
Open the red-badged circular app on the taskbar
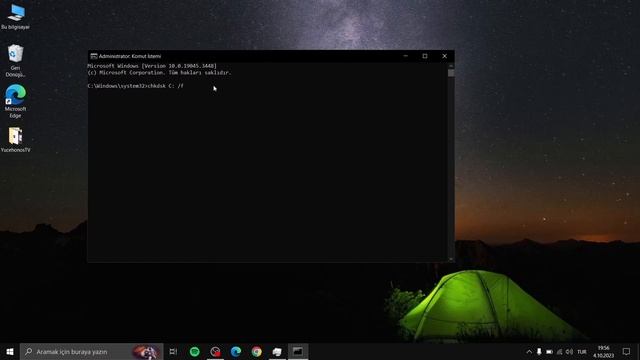tap(215, 351)
